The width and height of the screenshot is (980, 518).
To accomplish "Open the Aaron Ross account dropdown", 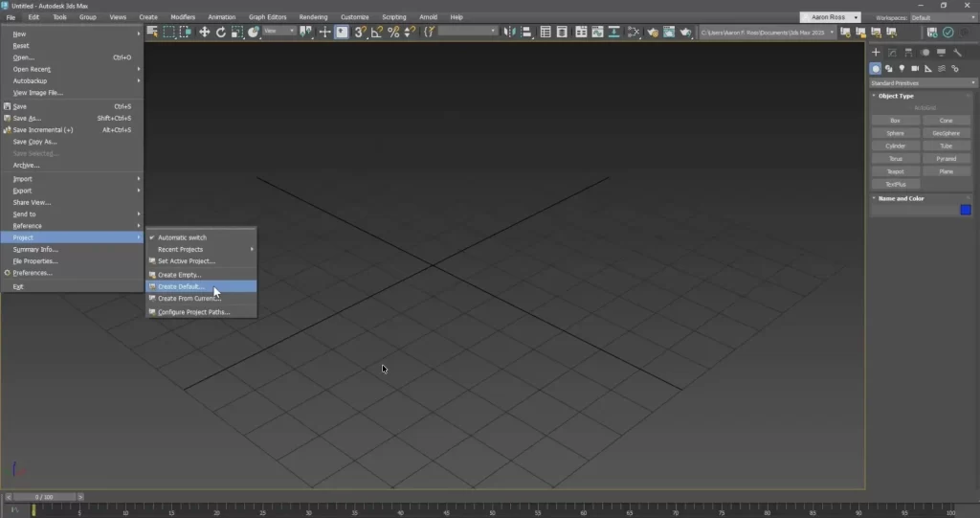I will 830,17.
